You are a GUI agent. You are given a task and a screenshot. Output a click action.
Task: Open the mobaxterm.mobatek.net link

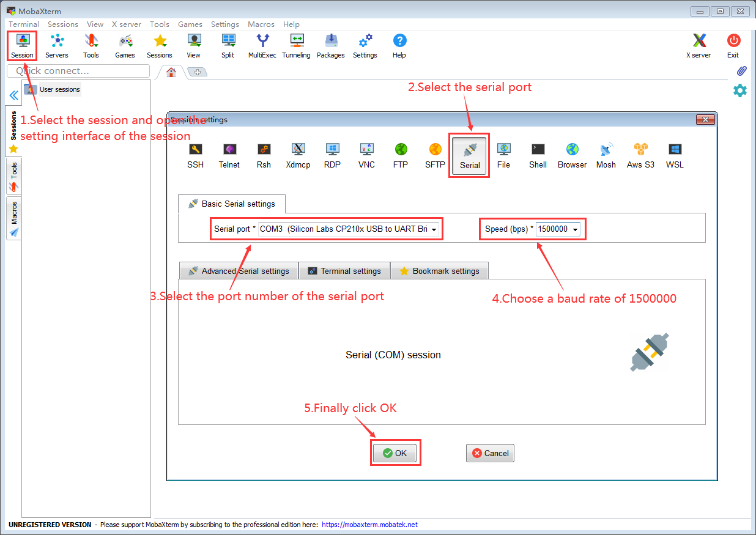[x=369, y=525]
